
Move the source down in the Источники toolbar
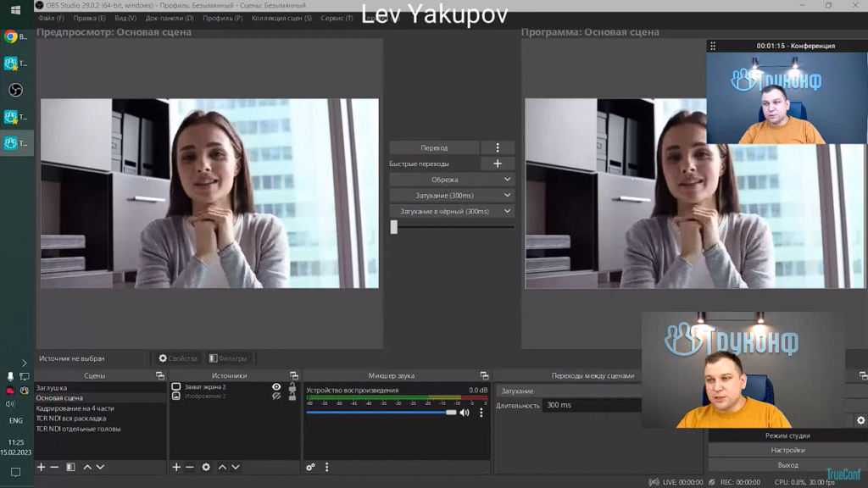pyautogui.click(x=236, y=467)
